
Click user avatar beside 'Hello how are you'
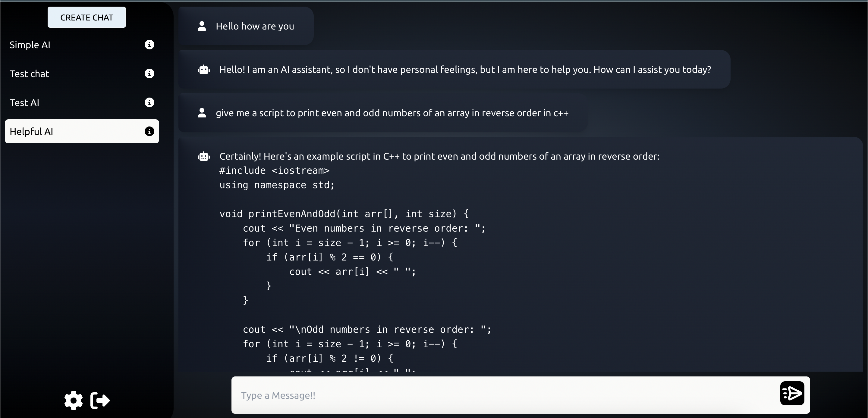click(202, 26)
